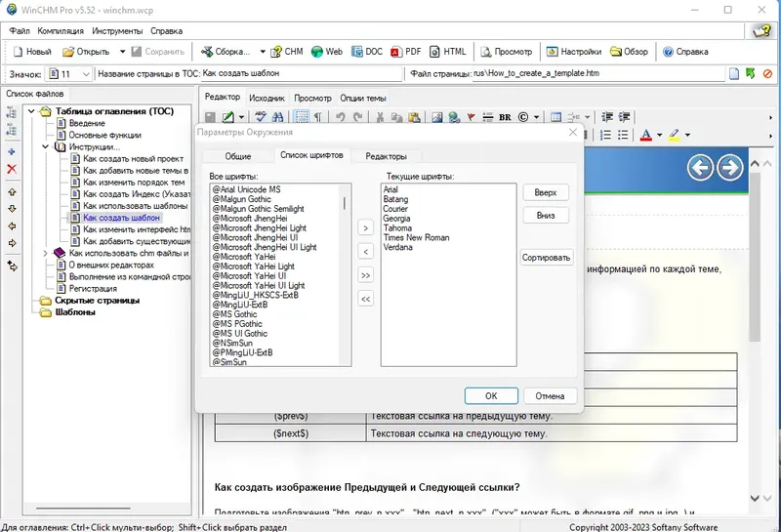The image size is (781, 532).
Task: Open the Сборка dropdown arrow
Action: [x=262, y=52]
